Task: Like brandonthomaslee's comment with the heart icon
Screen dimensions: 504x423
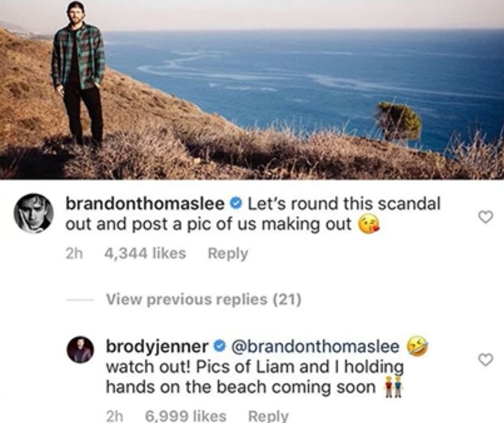Action: point(485,217)
